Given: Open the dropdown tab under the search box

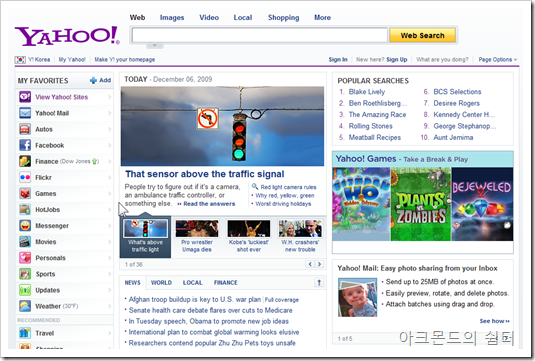Looking at the screenshot, I should (x=155, y=45).
